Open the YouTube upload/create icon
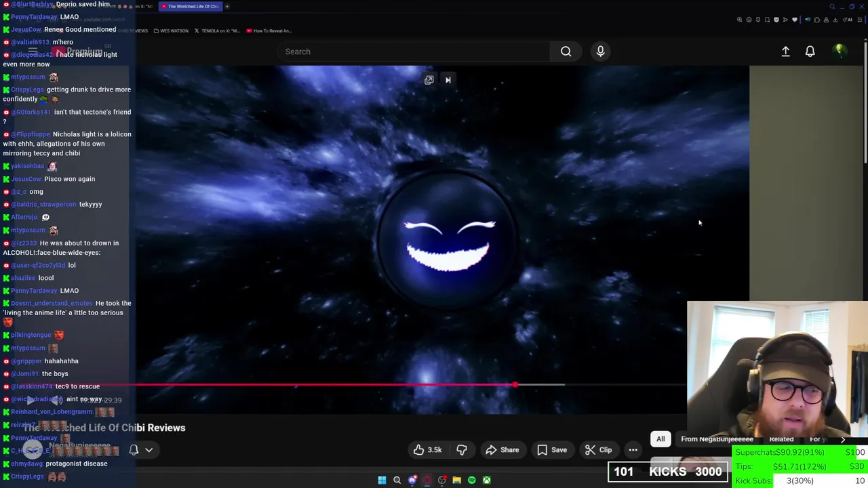The height and width of the screenshot is (488, 868). [785, 52]
